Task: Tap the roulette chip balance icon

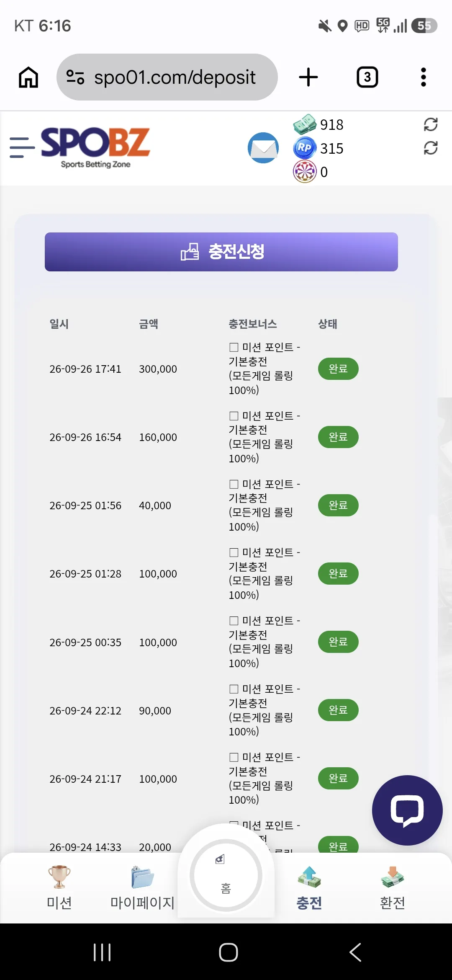Action: point(305,172)
